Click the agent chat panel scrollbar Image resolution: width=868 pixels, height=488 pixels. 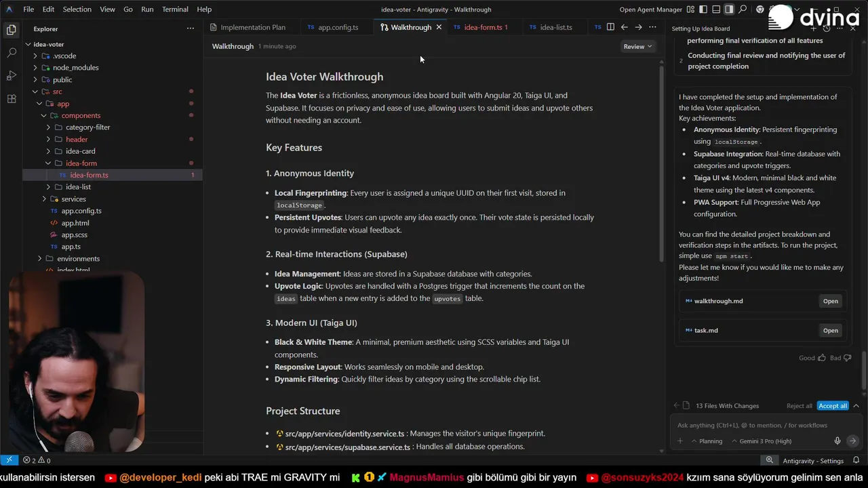coord(864,371)
